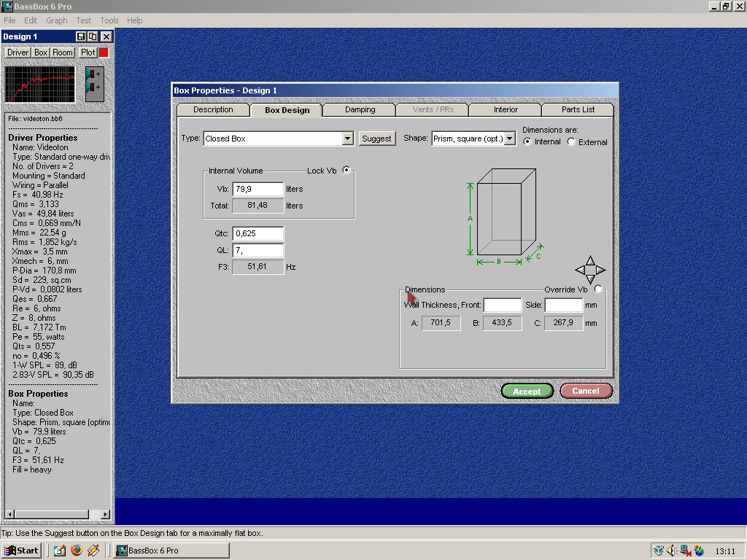This screenshot has width=747, height=560.
Task: Switch to the Description tab
Action: (213, 109)
